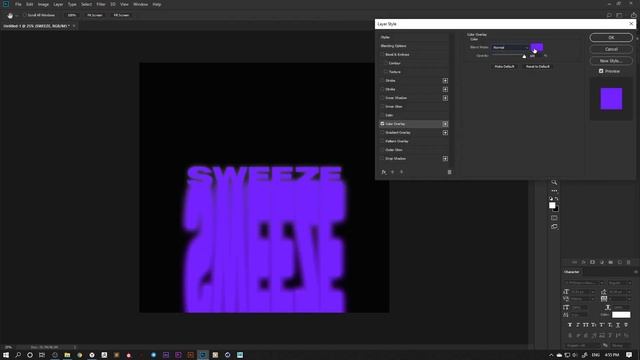Click the Make Default button
640x360 pixels.
[x=504, y=67]
